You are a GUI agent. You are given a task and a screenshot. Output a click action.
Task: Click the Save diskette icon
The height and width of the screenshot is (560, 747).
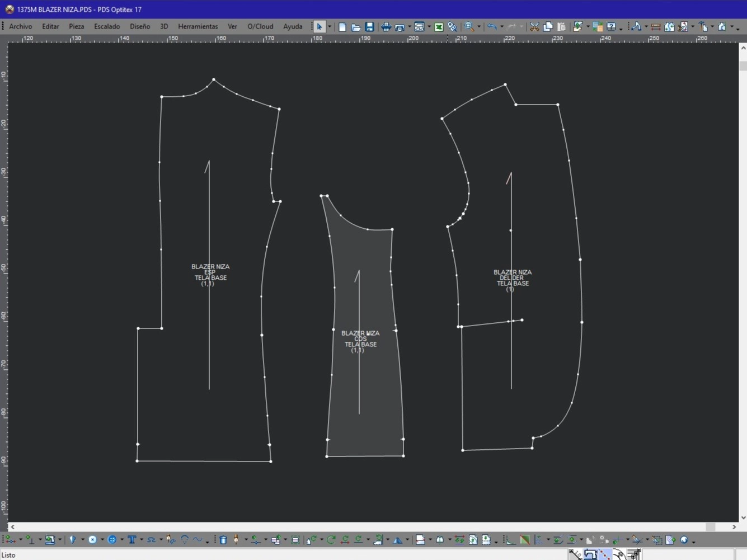tap(369, 27)
